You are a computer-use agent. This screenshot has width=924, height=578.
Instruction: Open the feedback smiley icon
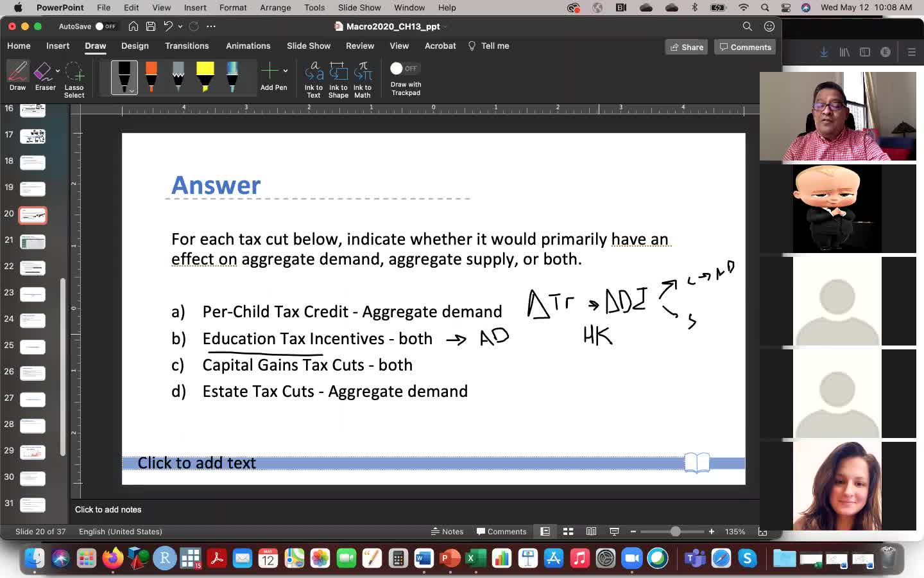click(769, 26)
